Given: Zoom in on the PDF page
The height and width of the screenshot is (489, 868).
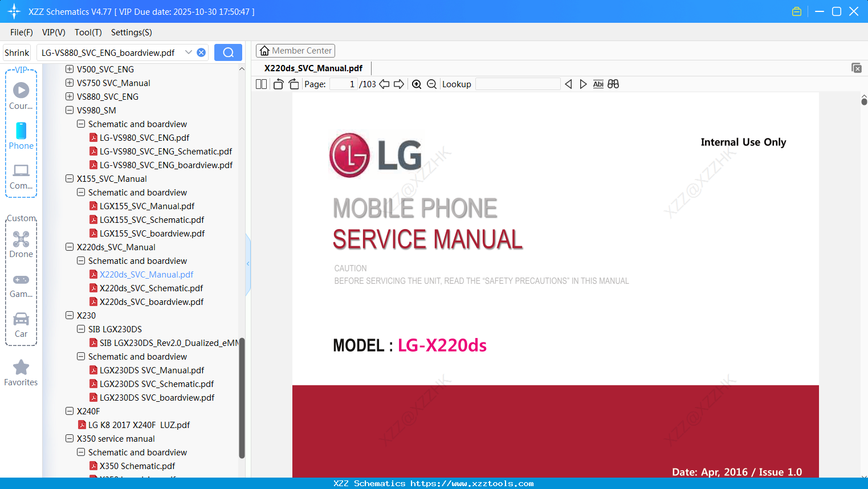Looking at the screenshot, I should click(x=417, y=84).
